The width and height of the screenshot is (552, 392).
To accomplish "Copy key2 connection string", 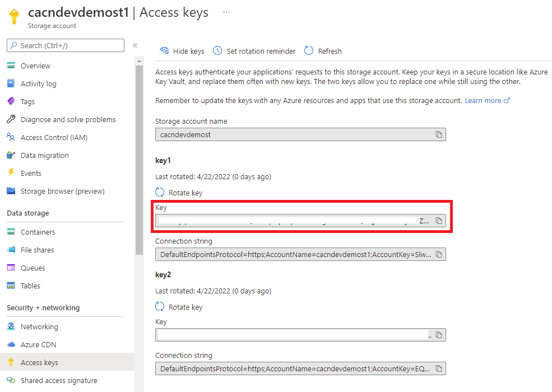I will (439, 369).
